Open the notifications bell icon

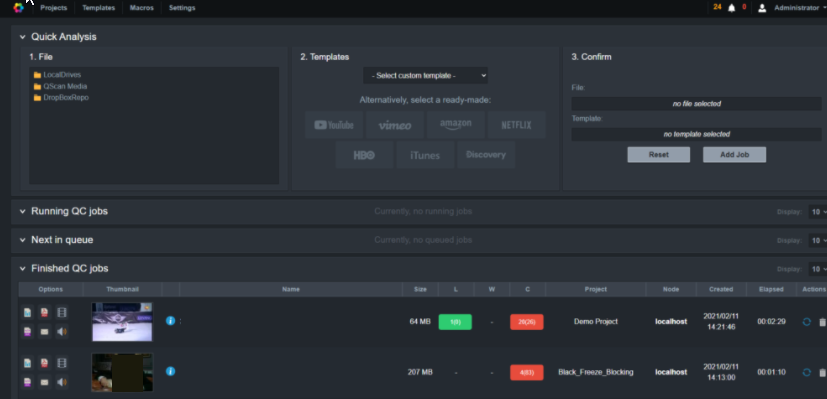pos(732,8)
